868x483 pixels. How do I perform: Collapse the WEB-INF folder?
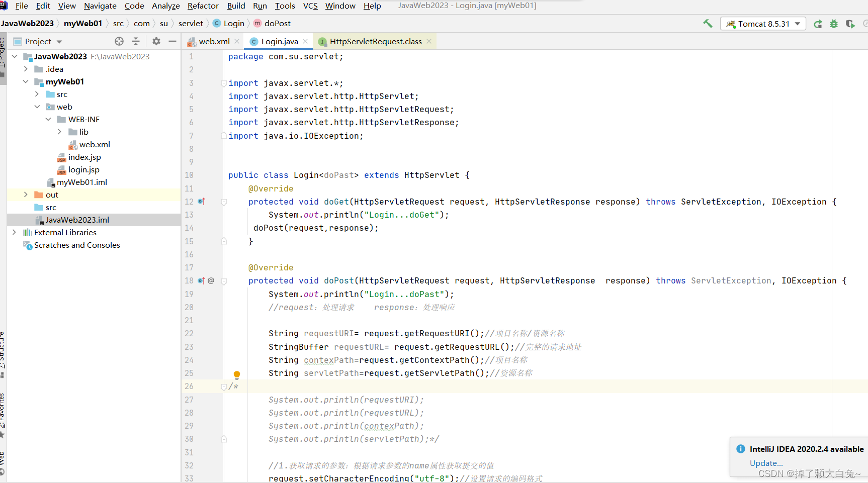48,119
